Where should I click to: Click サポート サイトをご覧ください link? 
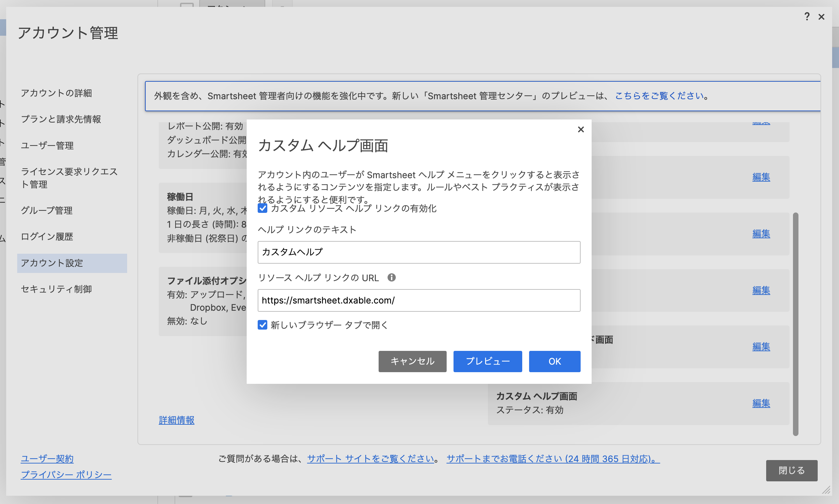coord(371,459)
